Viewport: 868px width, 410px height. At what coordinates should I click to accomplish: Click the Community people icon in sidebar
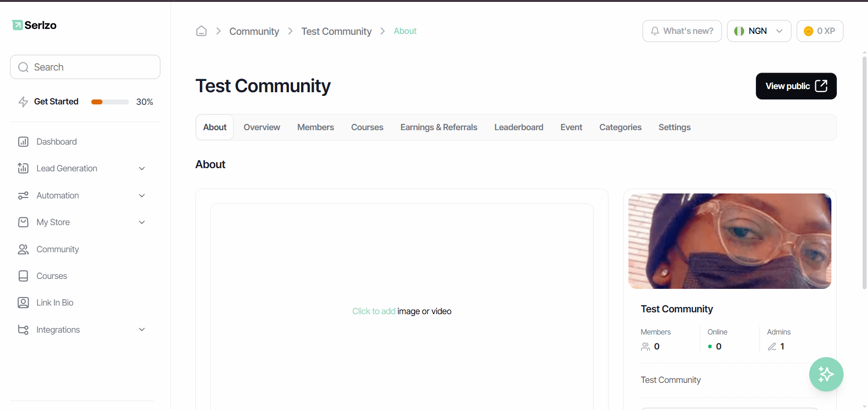pos(23,250)
